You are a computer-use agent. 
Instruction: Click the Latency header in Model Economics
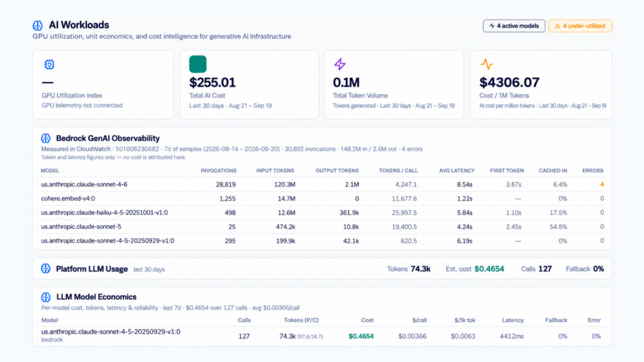pos(513,320)
